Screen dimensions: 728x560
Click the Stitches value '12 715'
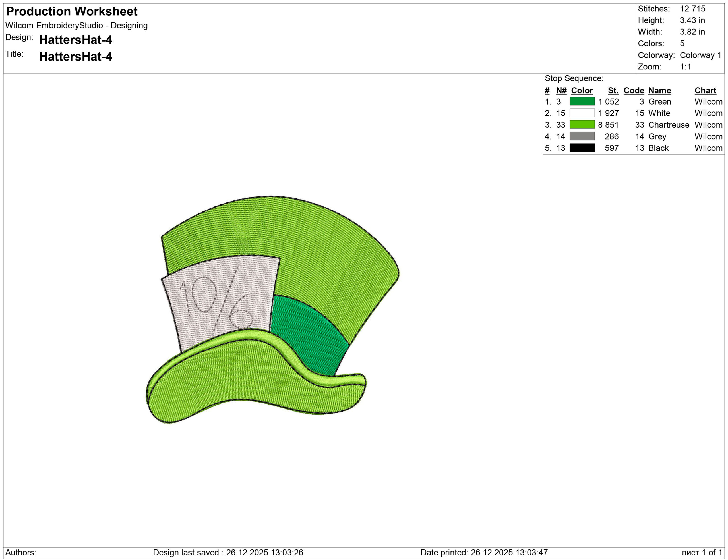tap(693, 9)
